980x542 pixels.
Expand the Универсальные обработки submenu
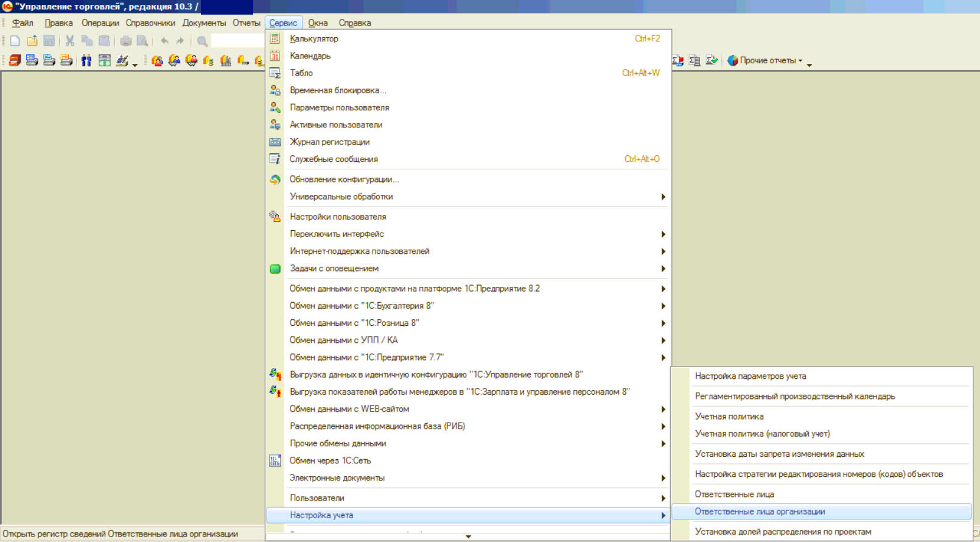pyautogui.click(x=469, y=197)
